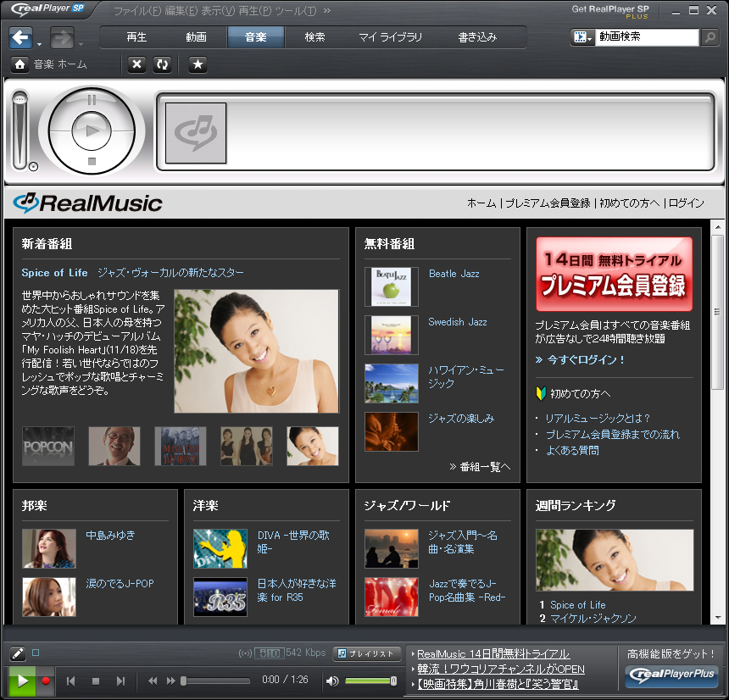Toggle the red record button
729x700 pixels.
pyautogui.click(x=46, y=681)
